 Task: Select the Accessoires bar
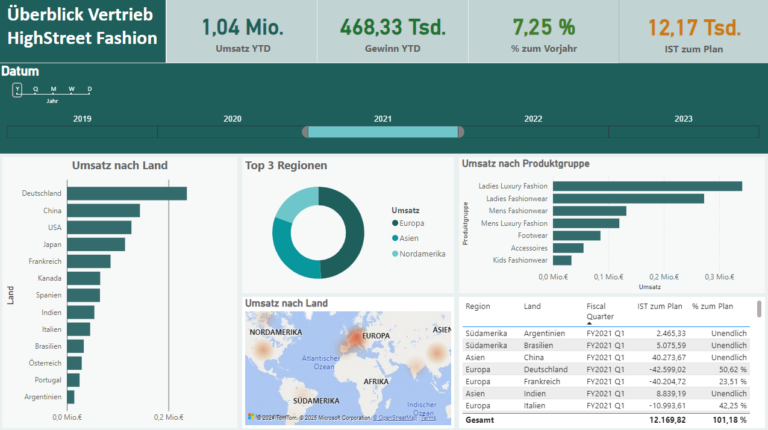point(568,248)
